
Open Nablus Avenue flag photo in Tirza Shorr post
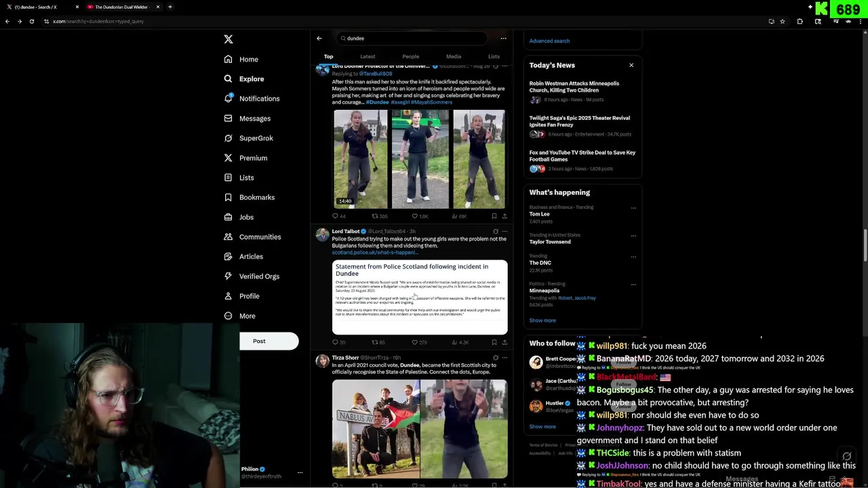coord(376,429)
